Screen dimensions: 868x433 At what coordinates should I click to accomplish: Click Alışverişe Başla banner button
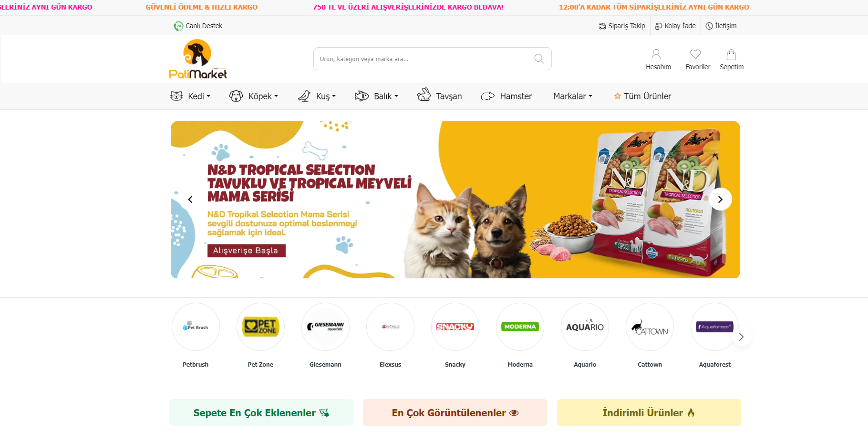pos(246,251)
